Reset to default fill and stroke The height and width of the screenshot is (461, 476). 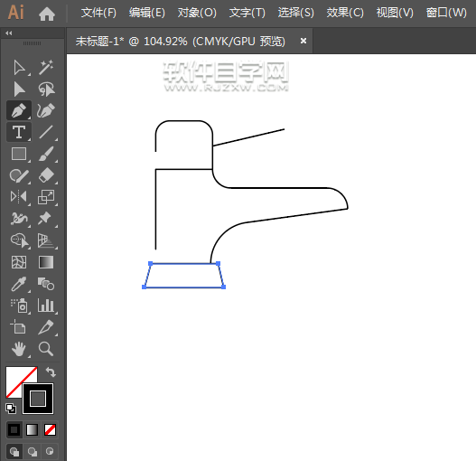[11, 409]
